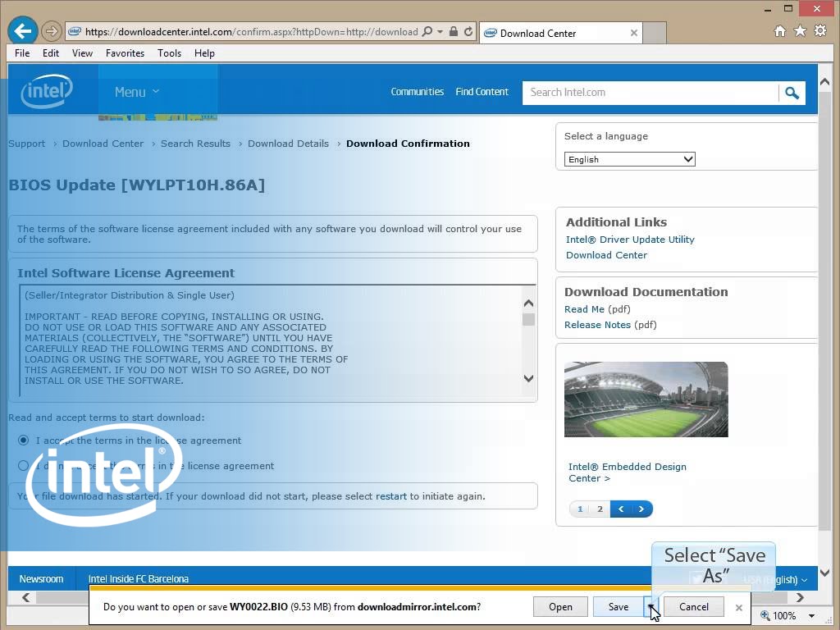Open the Favorites menu
The image size is (840, 630).
(125, 52)
